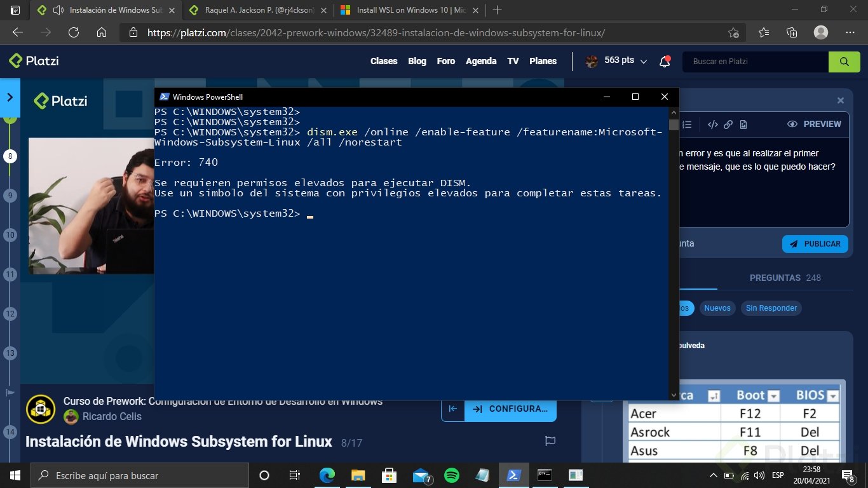868x488 pixels.
Task: Expand the Platzi course sidebar arrow
Action: click(10, 97)
